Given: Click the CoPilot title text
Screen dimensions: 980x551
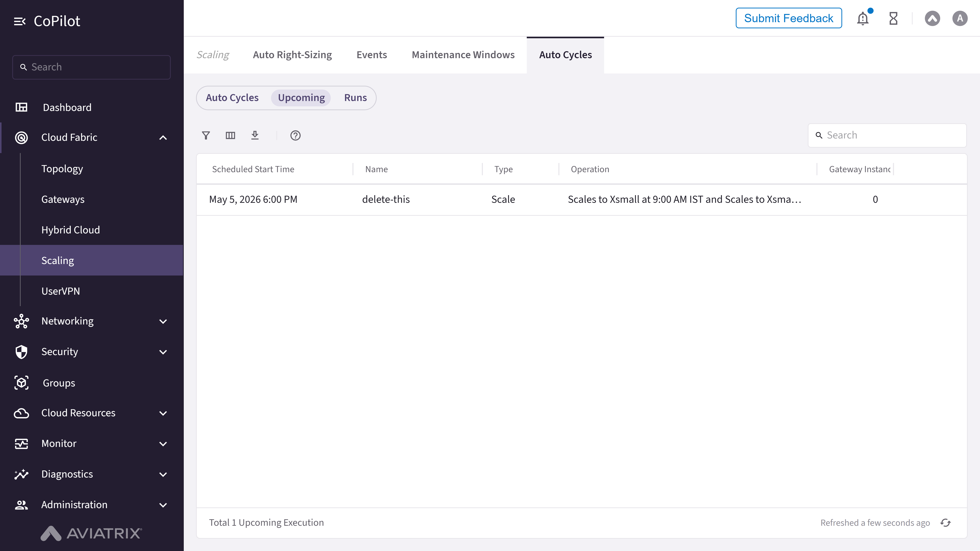Looking at the screenshot, I should point(57,21).
